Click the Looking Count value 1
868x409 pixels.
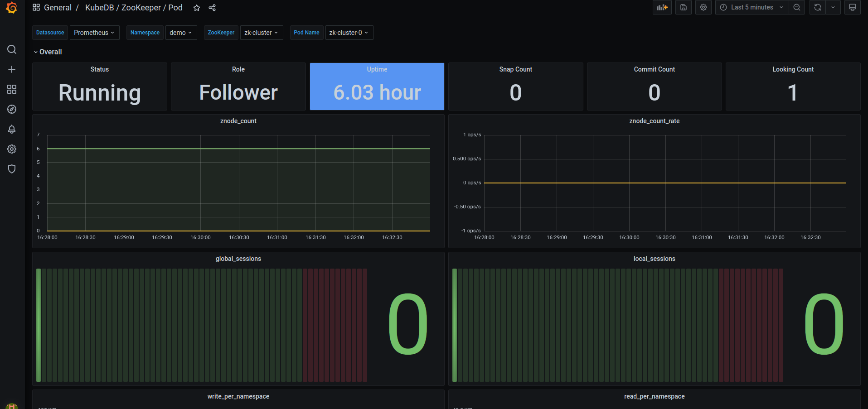(792, 92)
